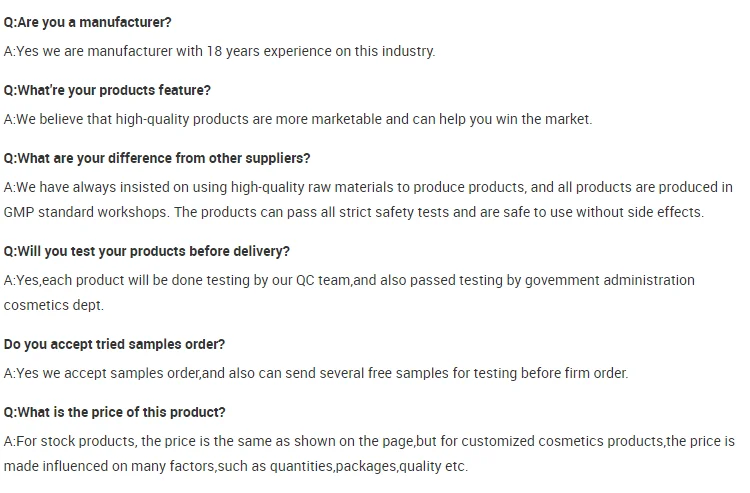
Task: Click the answer line starting "Yes,each product"
Action: coord(349,280)
